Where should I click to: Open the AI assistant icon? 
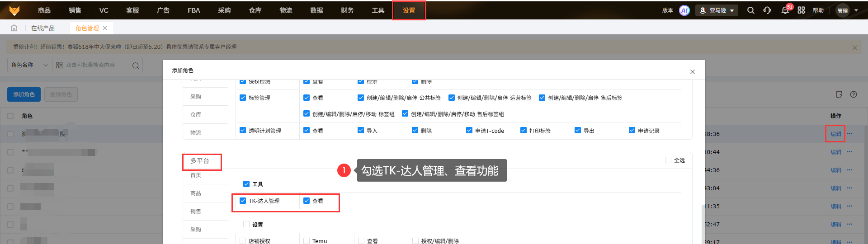tap(684, 10)
